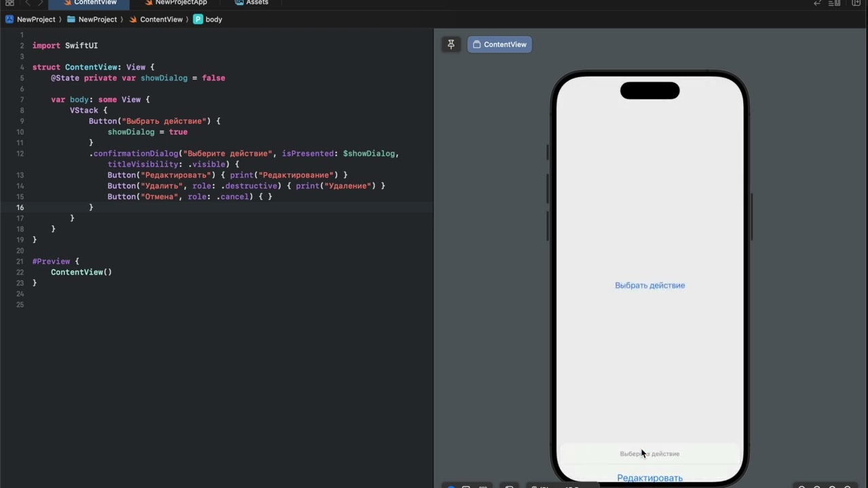Tap the "Выбрать действие" button in preview
This screenshot has height=488, width=868.
tap(650, 285)
